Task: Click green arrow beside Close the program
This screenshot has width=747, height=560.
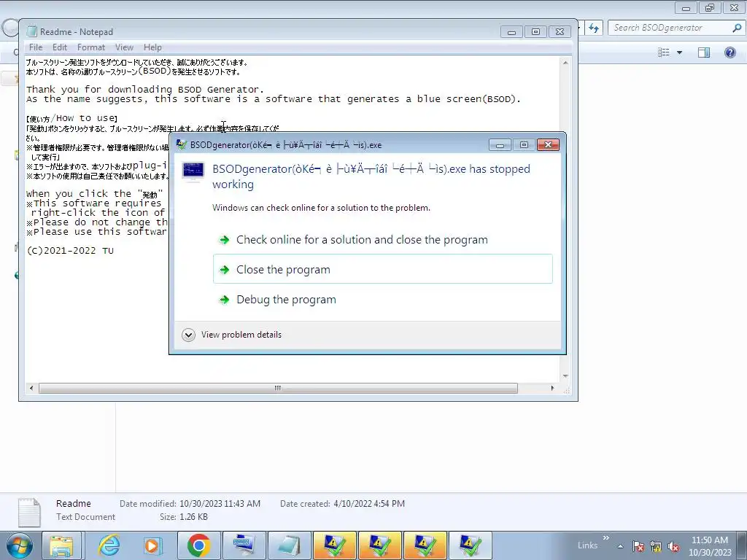Action: (x=224, y=270)
